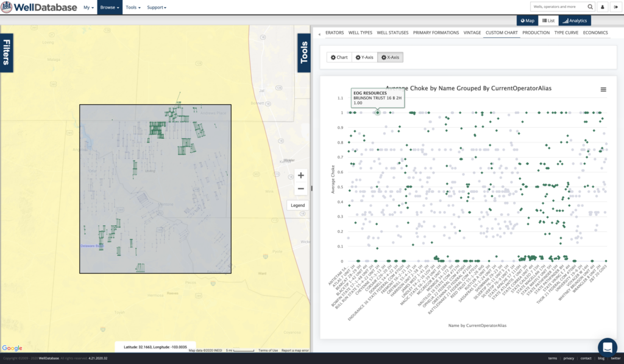Zoom out on the map
Screen dimensions: 624x364
point(301,189)
